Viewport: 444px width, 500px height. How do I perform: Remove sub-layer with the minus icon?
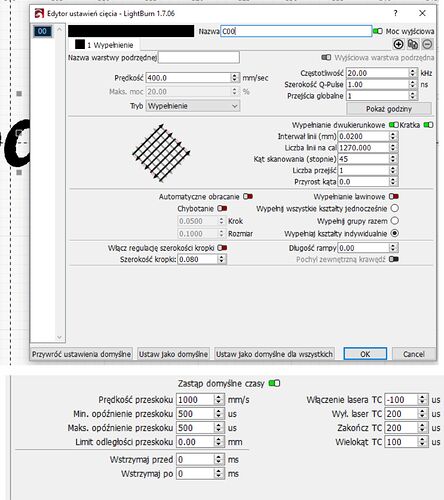[427, 44]
